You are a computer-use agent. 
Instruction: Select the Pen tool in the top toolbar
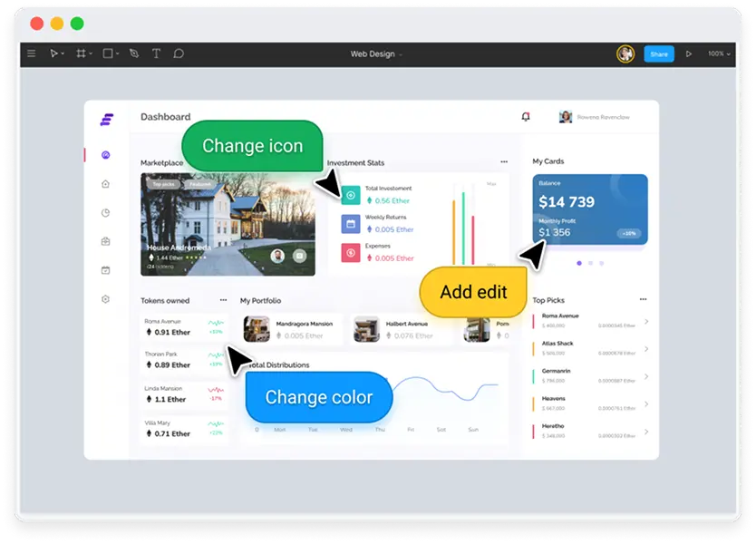coord(134,53)
